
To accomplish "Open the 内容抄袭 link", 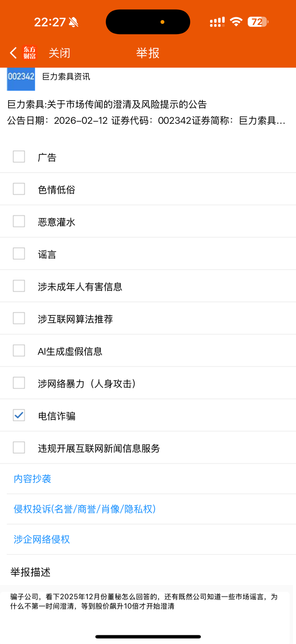I will click(32, 479).
